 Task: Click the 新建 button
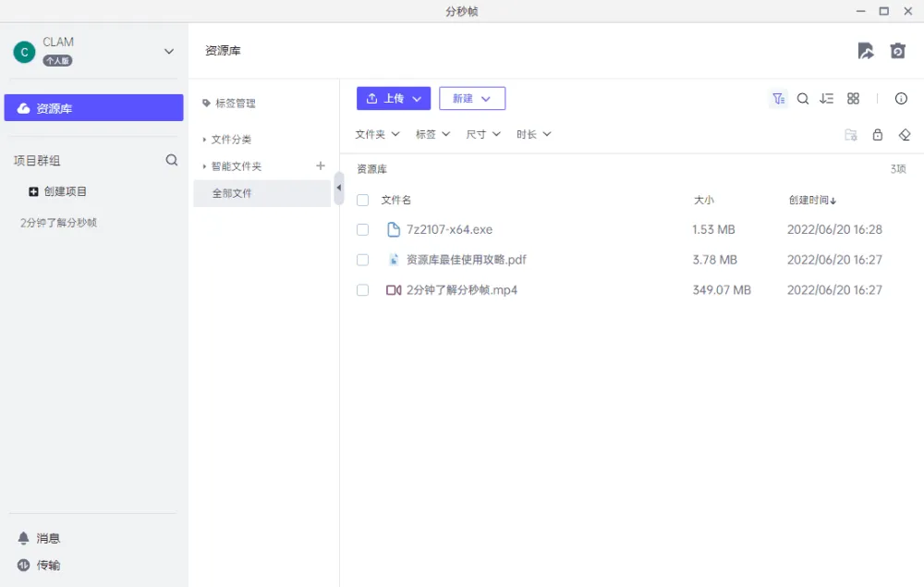tap(471, 98)
